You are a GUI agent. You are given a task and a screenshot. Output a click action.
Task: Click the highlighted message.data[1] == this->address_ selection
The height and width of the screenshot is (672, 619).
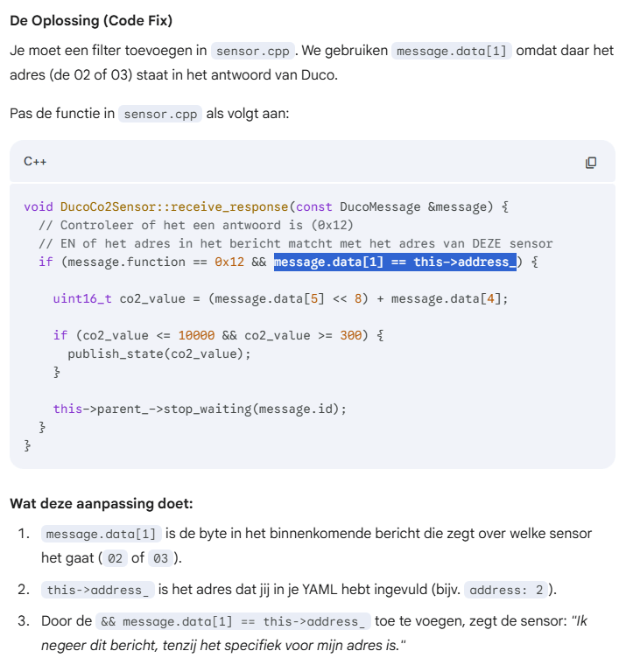point(395,262)
